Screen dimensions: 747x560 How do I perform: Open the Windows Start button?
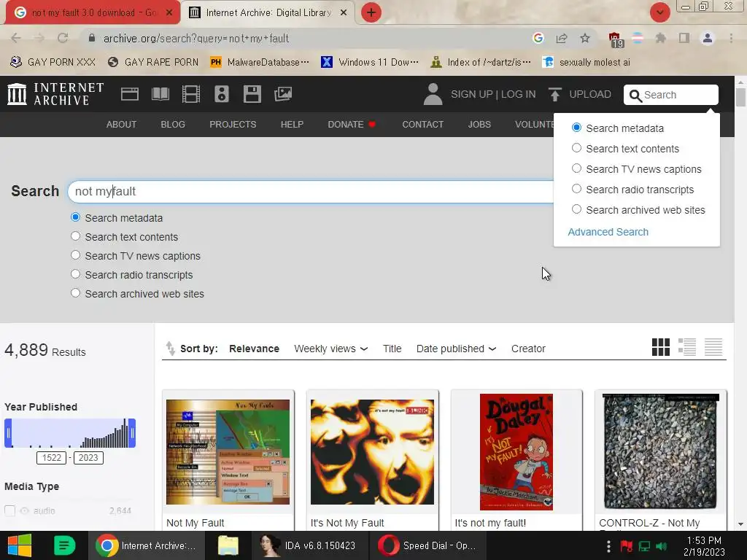coord(20,545)
